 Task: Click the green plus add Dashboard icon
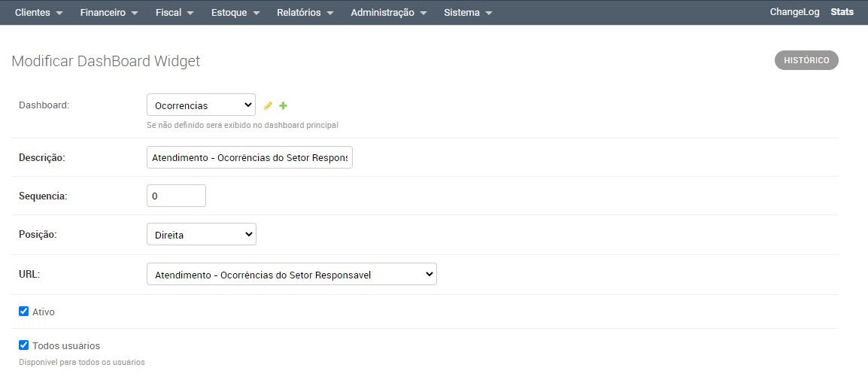pyautogui.click(x=284, y=106)
